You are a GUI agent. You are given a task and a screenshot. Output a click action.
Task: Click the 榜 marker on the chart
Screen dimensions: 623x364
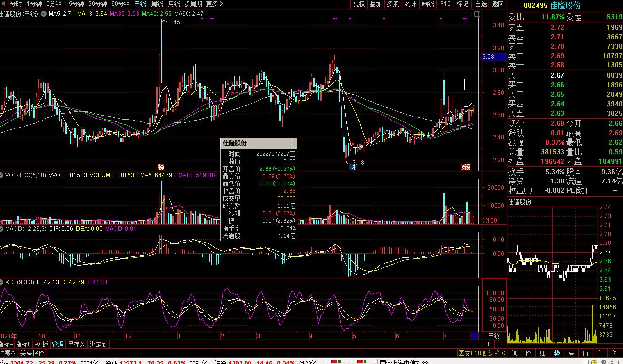[161, 167]
